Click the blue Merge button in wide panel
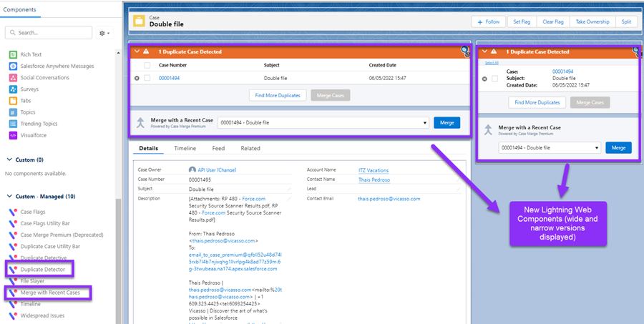This screenshot has height=324, width=644. pyautogui.click(x=447, y=122)
